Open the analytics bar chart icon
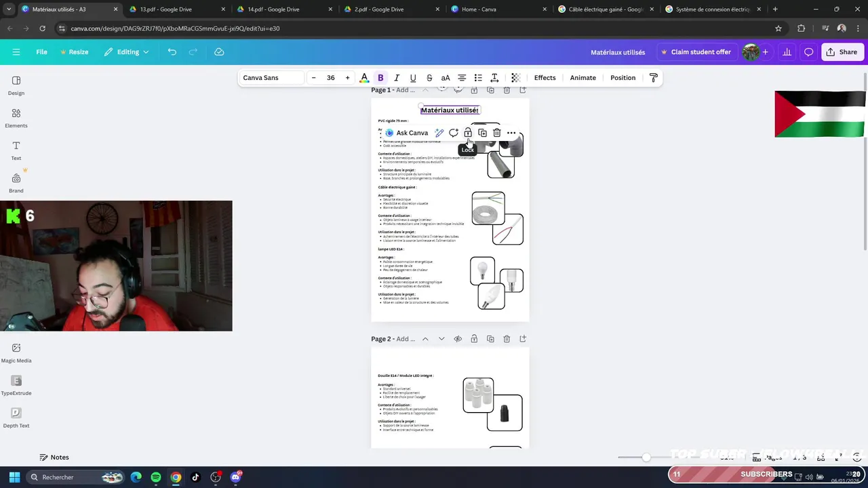Screen dimensions: 868x488 787,52
